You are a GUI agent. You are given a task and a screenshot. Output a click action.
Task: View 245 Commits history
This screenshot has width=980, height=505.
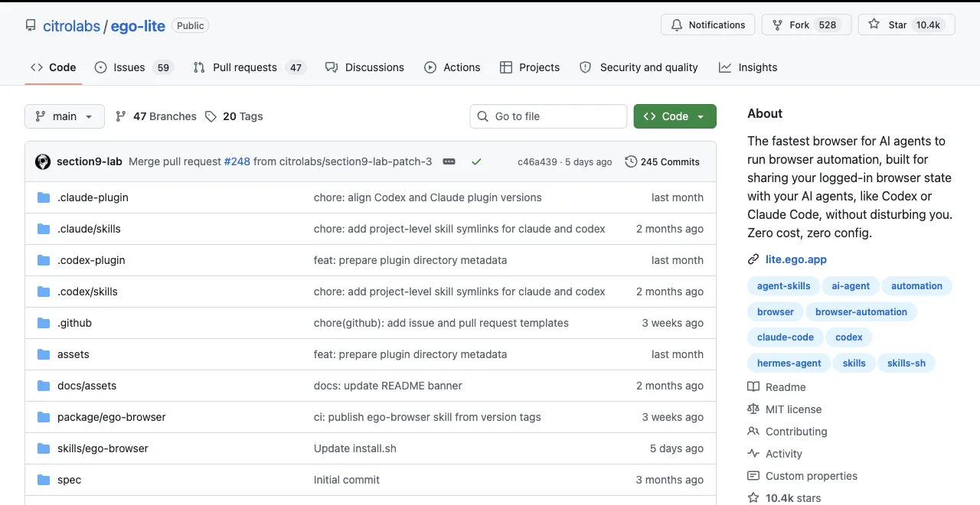click(x=662, y=161)
